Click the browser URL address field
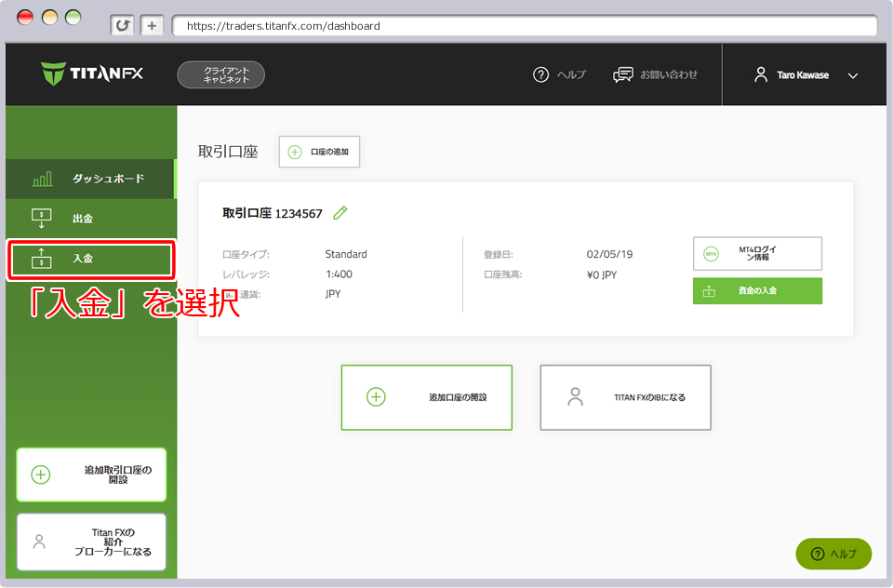 click(524, 26)
